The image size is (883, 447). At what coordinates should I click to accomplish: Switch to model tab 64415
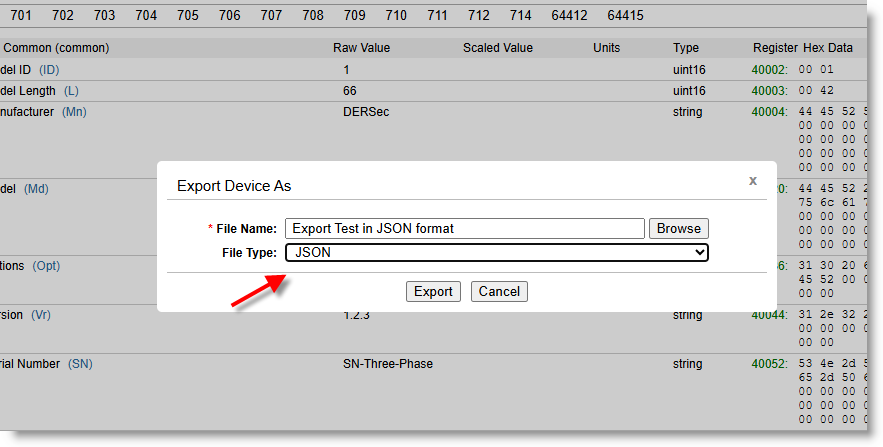tap(625, 15)
